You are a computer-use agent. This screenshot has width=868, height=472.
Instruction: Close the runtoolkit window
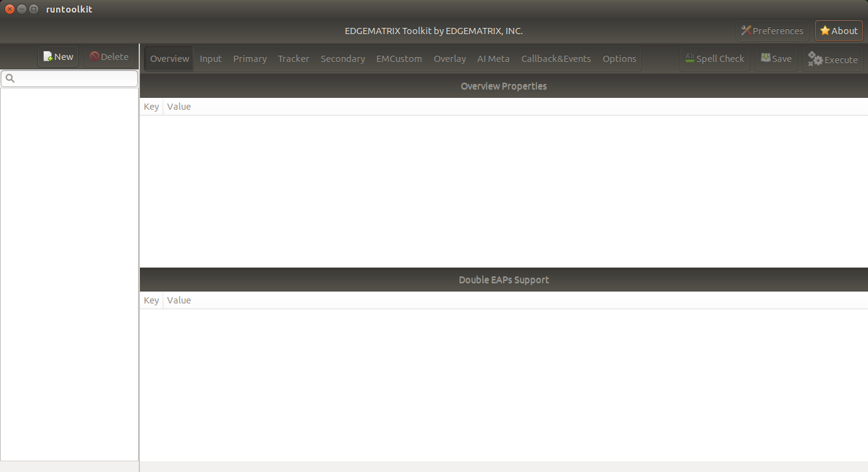point(9,9)
